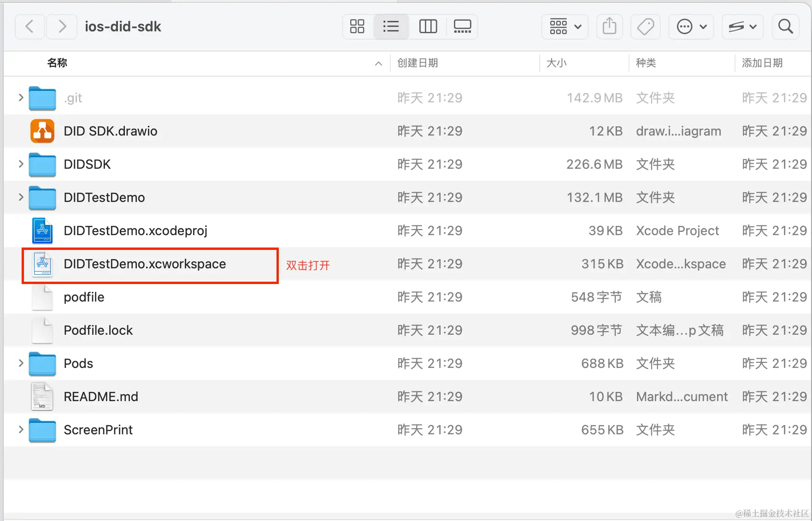Click the draw.i...iagram kind cell
This screenshot has width=812, height=521.
coord(678,131)
